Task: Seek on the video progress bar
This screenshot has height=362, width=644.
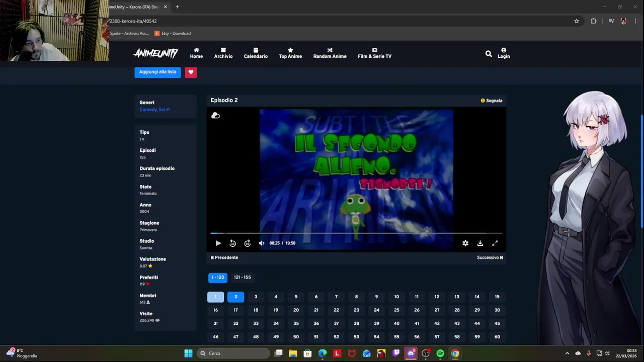Action: (356, 233)
